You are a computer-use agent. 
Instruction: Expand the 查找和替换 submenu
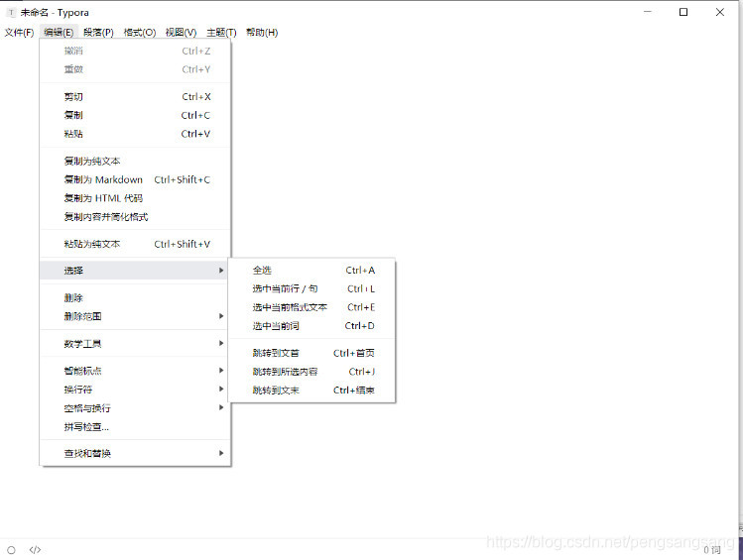(x=136, y=453)
